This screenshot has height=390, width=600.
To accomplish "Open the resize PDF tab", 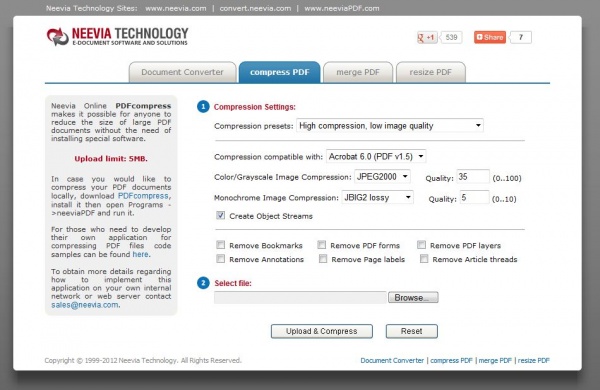I will coord(430,72).
